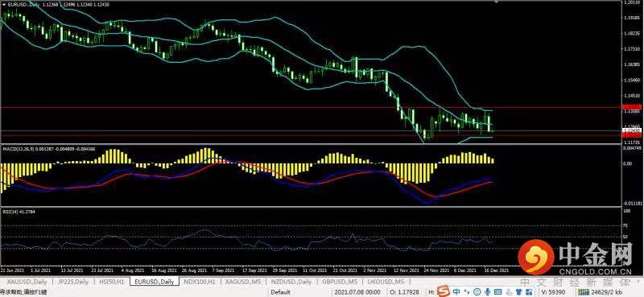Open the Sogou soft keyboard icon
The height and width of the screenshot is (297, 644).
coord(497,291)
